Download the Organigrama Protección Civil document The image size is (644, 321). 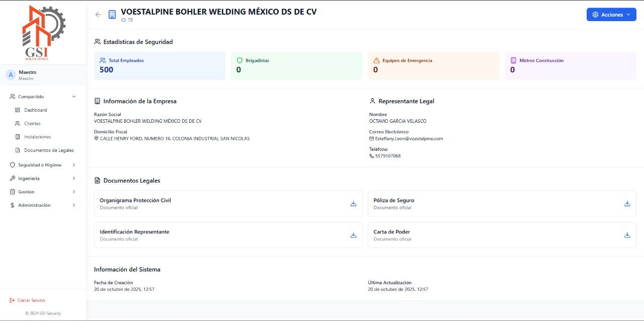click(x=353, y=203)
